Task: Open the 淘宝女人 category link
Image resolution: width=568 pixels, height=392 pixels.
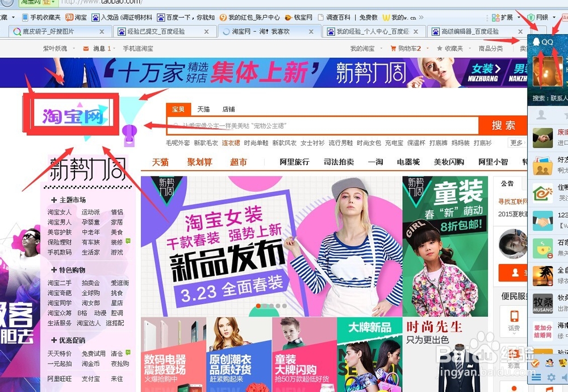Action: coord(60,212)
